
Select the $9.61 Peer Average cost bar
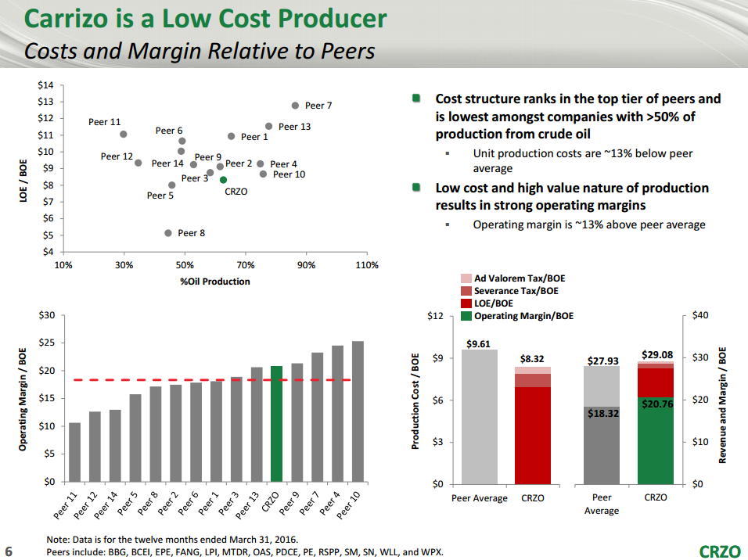(479, 416)
